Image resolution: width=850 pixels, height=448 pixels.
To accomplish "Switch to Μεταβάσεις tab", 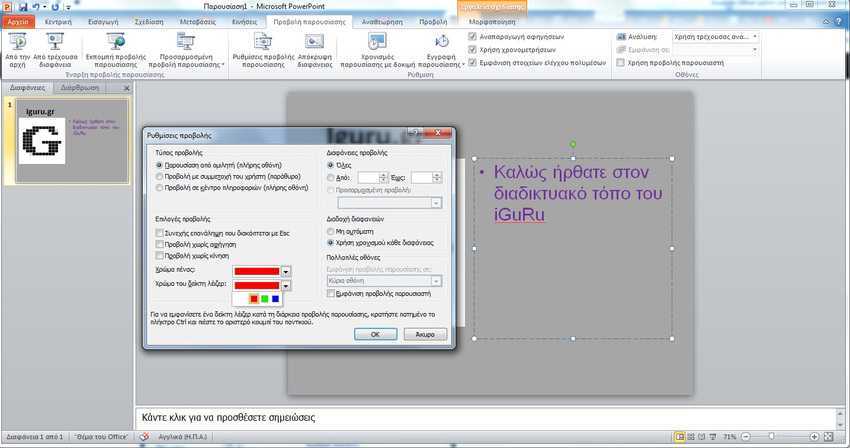I will [x=198, y=22].
